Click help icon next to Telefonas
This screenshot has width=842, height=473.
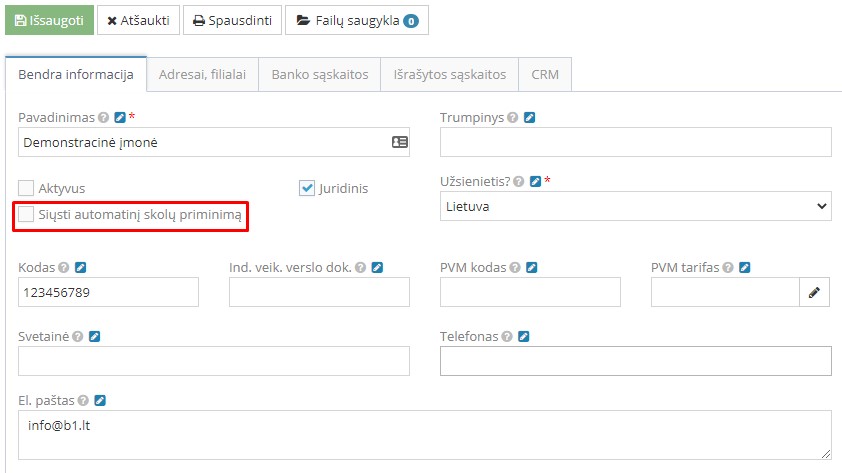coord(507,337)
